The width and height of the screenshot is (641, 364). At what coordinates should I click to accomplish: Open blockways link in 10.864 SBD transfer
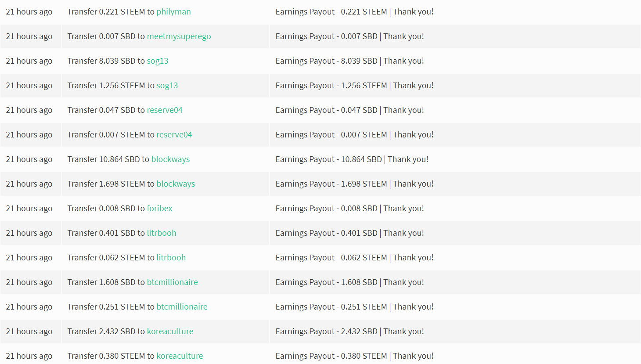click(x=170, y=159)
